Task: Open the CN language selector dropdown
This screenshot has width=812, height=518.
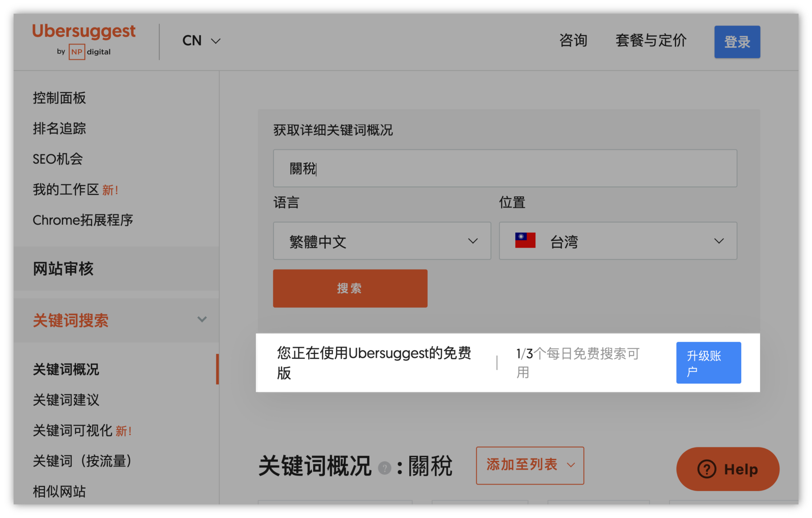Action: (x=201, y=41)
